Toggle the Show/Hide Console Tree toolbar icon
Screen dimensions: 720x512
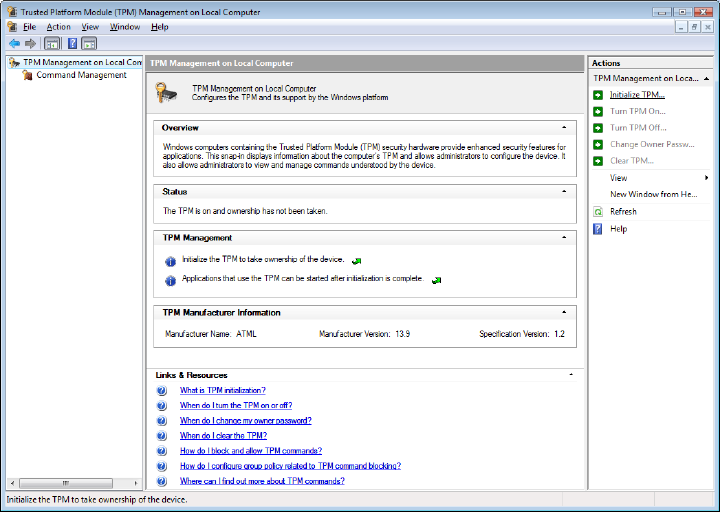coord(52,44)
